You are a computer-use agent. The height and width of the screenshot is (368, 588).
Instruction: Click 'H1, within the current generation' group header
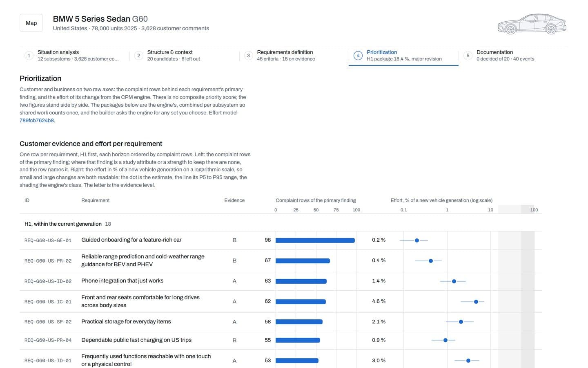63,224
